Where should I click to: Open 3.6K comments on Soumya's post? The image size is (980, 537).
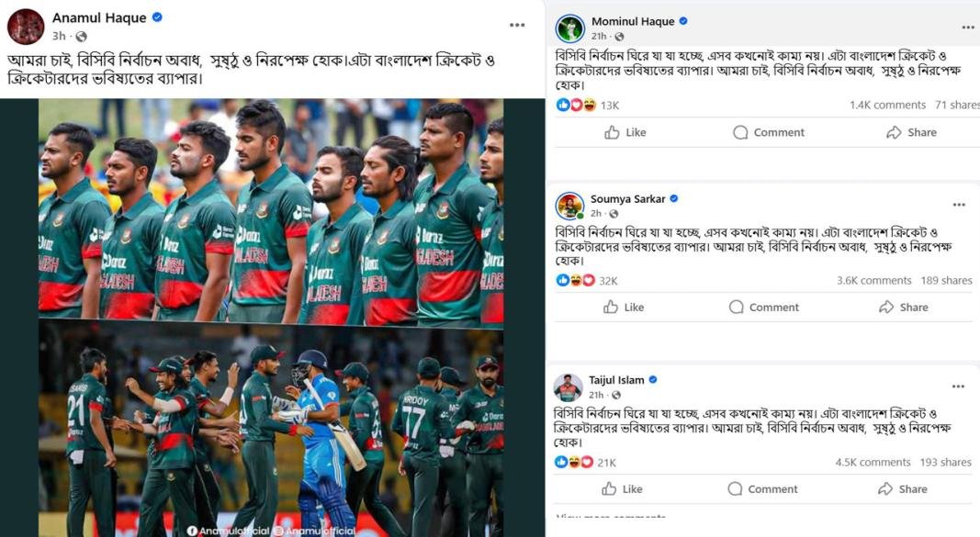coord(873,281)
